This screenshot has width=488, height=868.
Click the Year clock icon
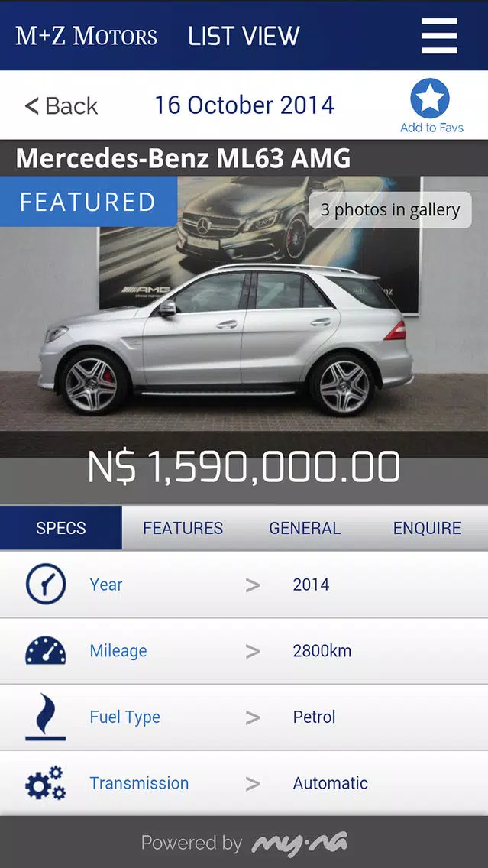[45, 584]
